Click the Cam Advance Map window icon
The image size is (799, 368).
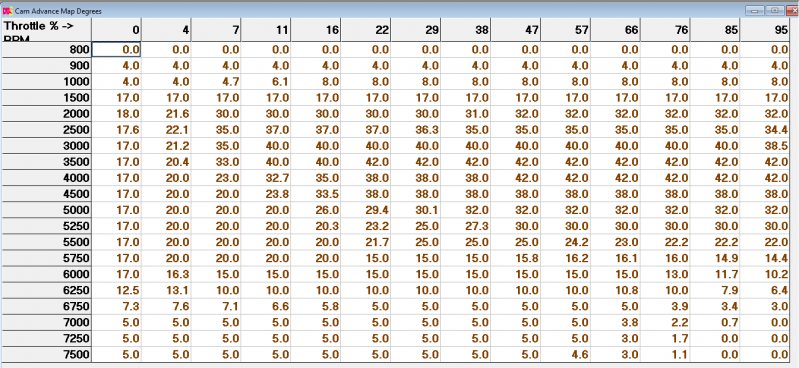7,11
